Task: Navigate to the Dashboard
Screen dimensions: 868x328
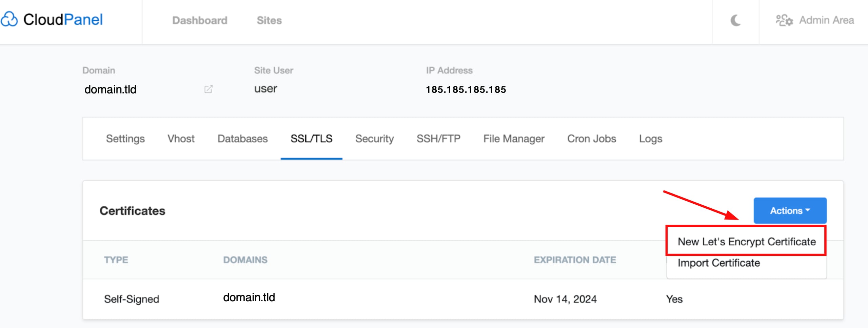Action: point(200,20)
